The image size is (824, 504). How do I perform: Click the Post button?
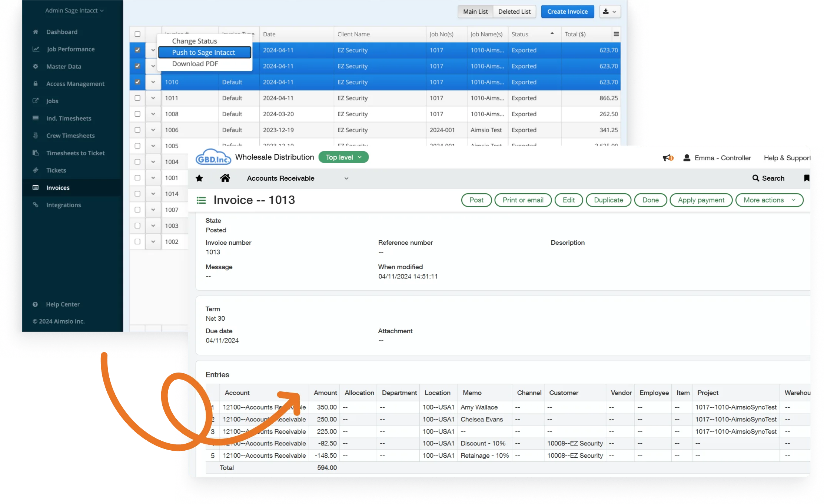click(476, 200)
